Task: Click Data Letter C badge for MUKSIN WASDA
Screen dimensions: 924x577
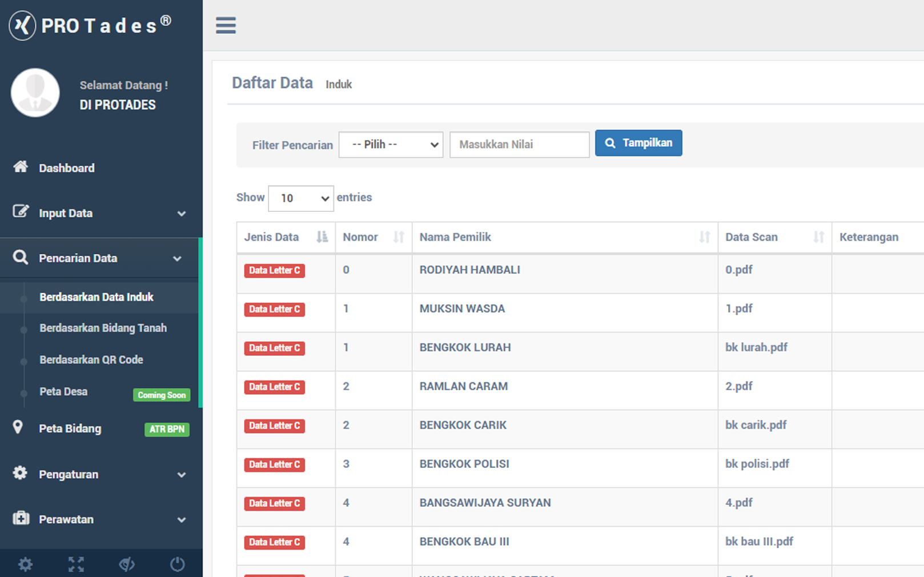Action: coord(274,309)
